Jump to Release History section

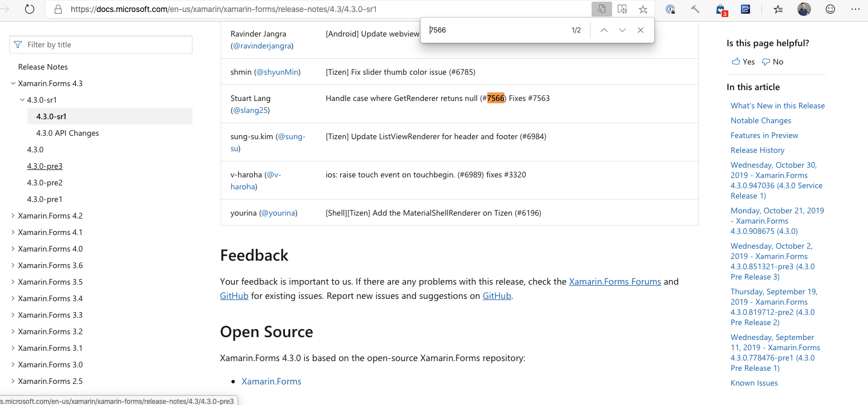pyautogui.click(x=757, y=150)
